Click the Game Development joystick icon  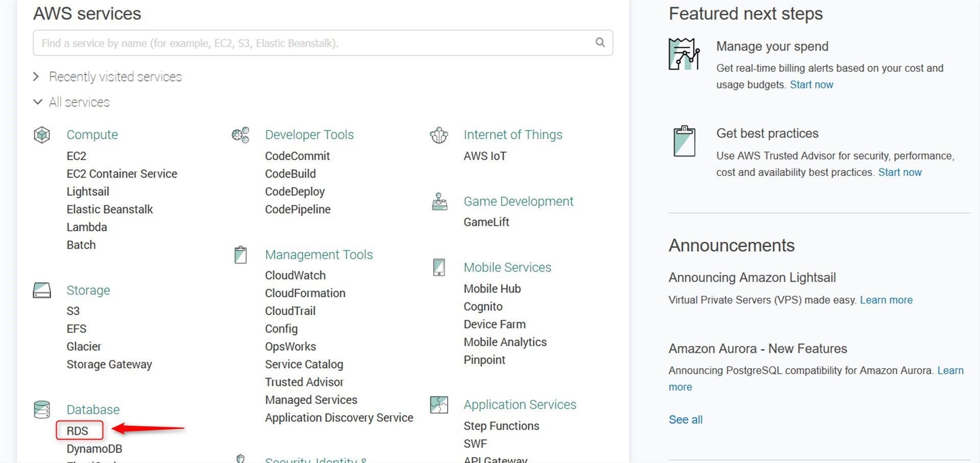[439, 201]
